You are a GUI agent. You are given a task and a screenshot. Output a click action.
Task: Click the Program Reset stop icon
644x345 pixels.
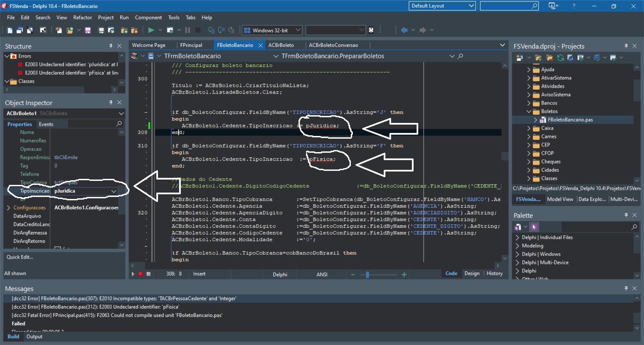(x=198, y=30)
